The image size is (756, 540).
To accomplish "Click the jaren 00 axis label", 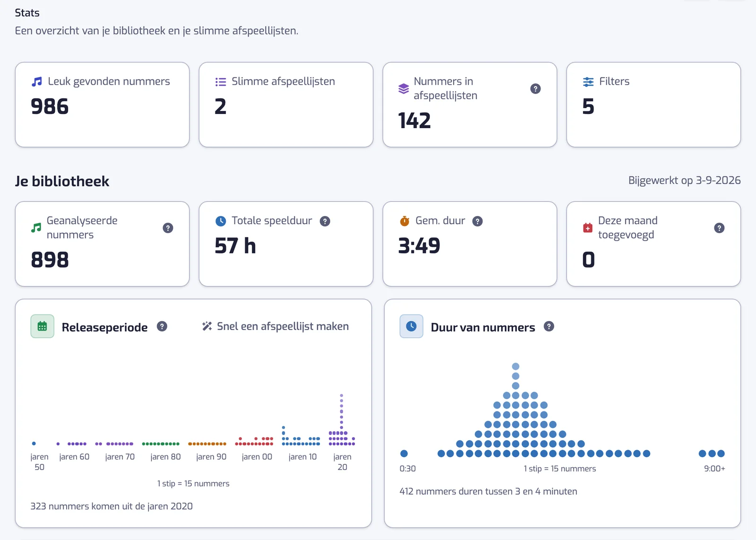I will (257, 457).
